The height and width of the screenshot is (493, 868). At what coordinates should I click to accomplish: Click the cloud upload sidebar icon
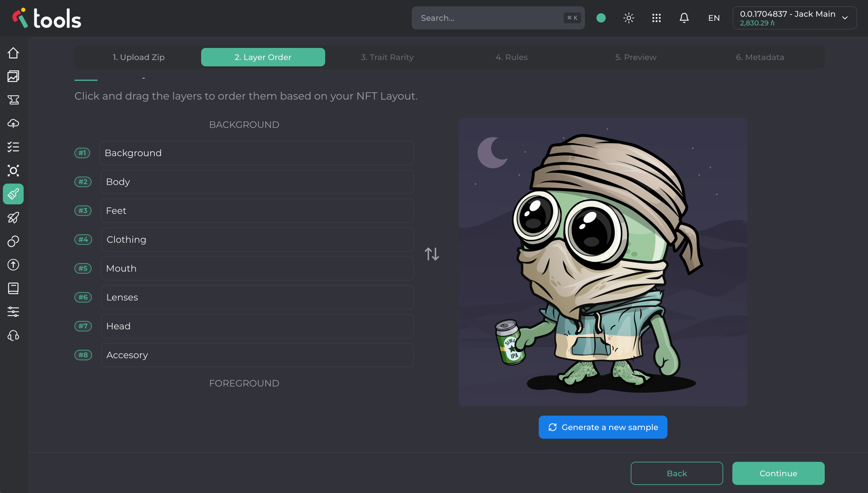pyautogui.click(x=13, y=123)
